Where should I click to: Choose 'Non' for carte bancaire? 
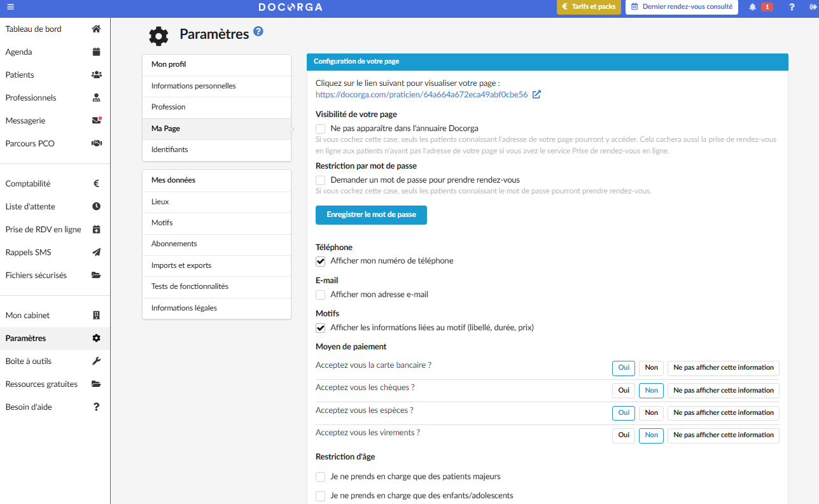(x=651, y=368)
